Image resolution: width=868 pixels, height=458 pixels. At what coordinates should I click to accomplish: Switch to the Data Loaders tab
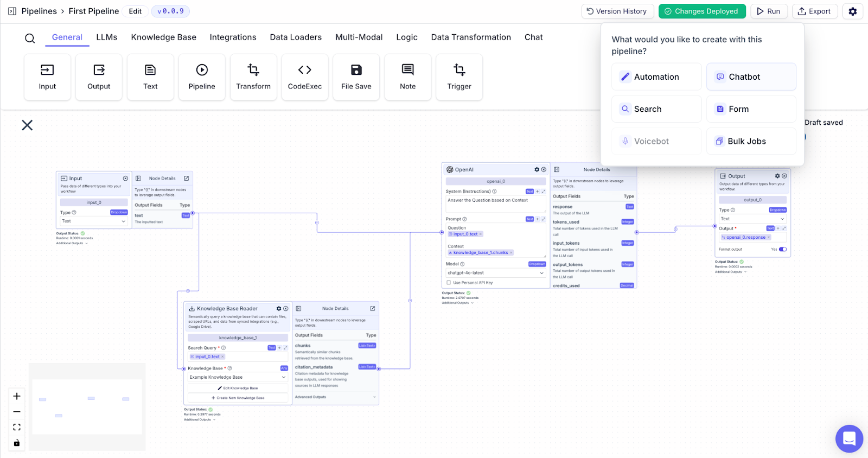click(296, 37)
